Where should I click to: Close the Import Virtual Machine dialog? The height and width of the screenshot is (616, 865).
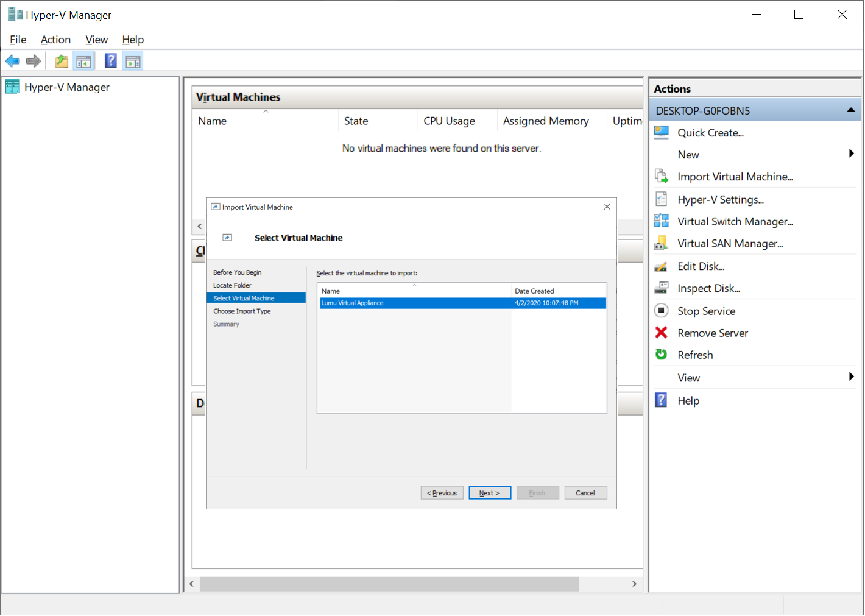click(x=607, y=207)
